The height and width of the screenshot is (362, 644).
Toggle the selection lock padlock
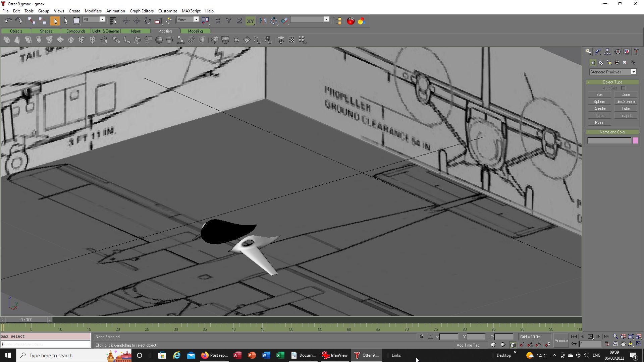(x=421, y=337)
